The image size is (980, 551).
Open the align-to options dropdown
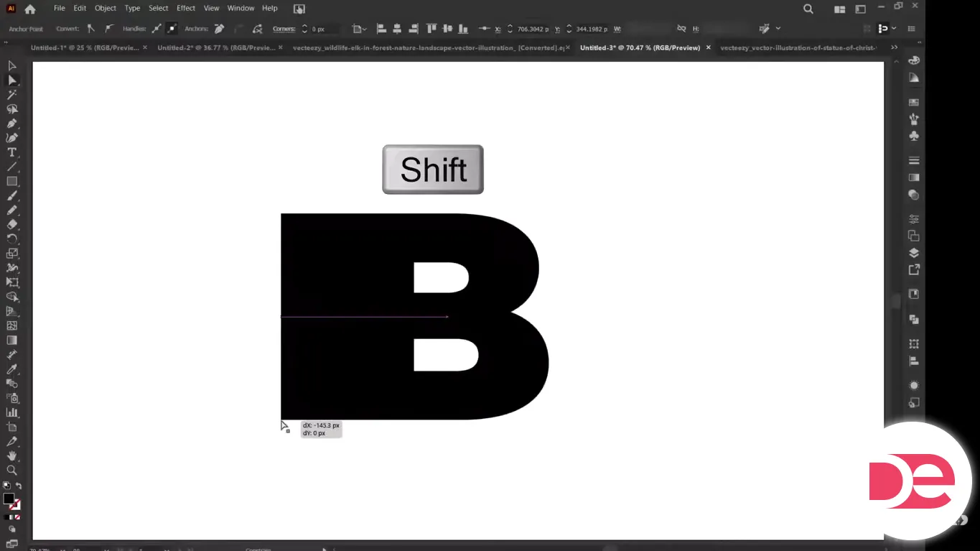(359, 29)
